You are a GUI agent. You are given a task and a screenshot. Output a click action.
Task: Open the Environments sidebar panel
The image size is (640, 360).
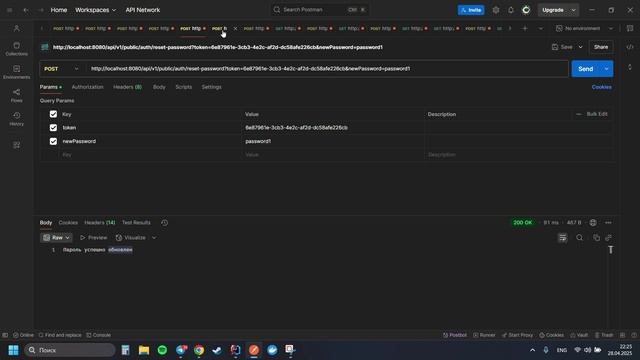pyautogui.click(x=16, y=72)
